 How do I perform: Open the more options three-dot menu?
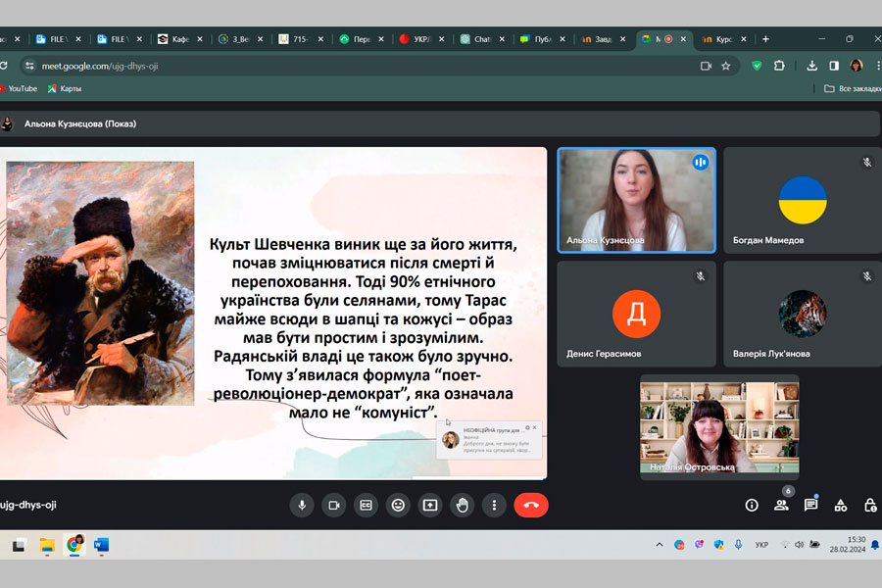(x=495, y=505)
